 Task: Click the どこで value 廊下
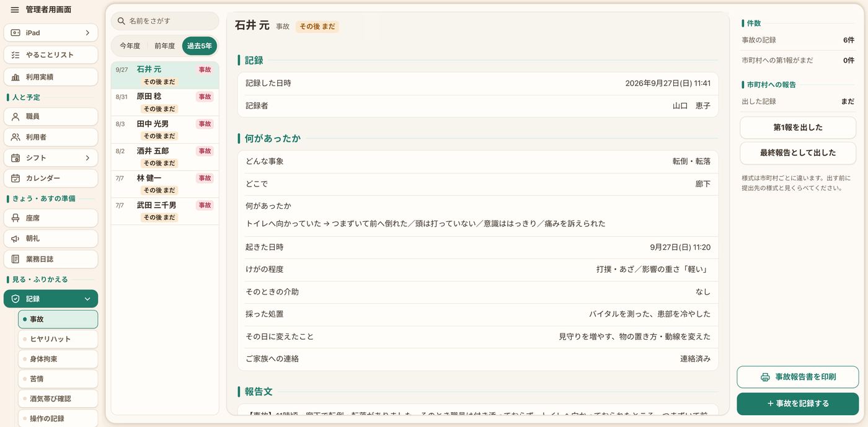tap(703, 184)
